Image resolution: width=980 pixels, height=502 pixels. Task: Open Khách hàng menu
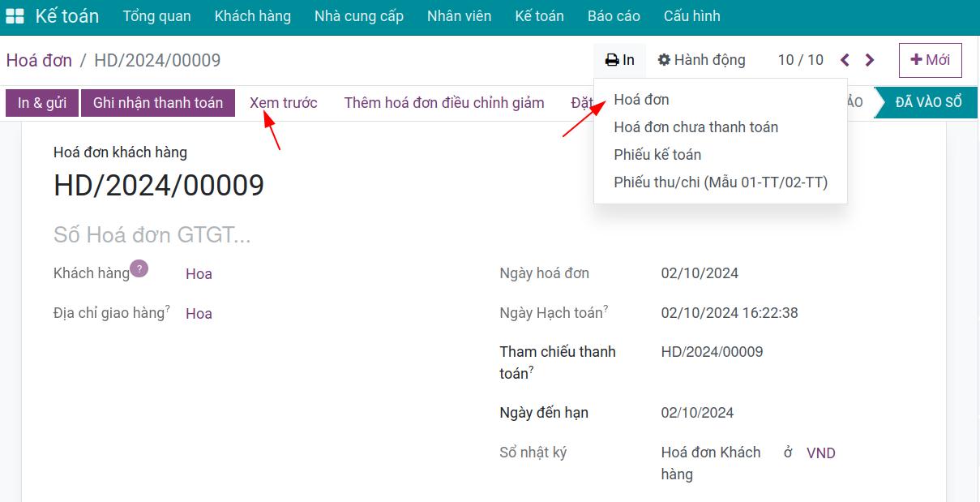click(x=253, y=16)
